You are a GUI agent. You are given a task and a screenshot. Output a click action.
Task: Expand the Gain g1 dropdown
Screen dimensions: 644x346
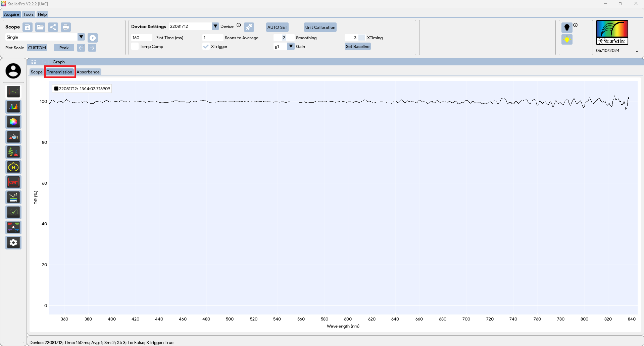[291, 47]
